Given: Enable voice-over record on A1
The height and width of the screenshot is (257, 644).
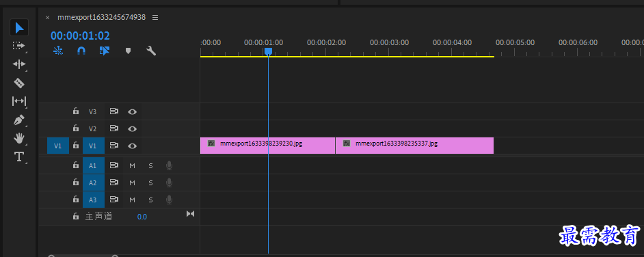Looking at the screenshot, I should 169,165.
